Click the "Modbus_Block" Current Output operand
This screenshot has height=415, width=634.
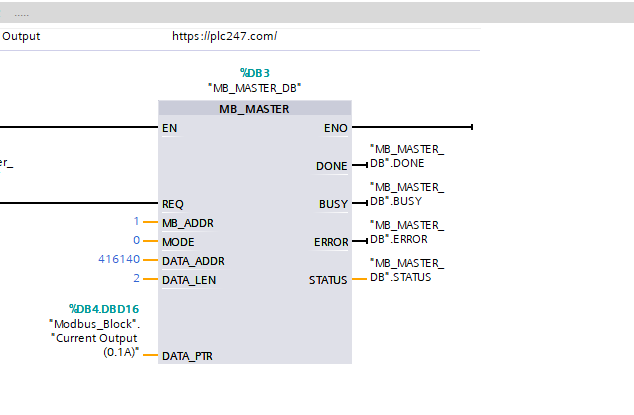[95, 338]
